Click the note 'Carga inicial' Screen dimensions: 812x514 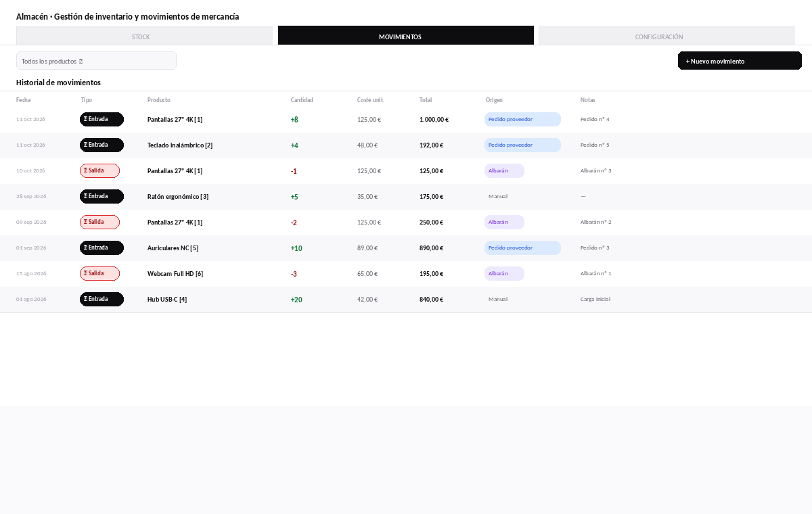(595, 299)
